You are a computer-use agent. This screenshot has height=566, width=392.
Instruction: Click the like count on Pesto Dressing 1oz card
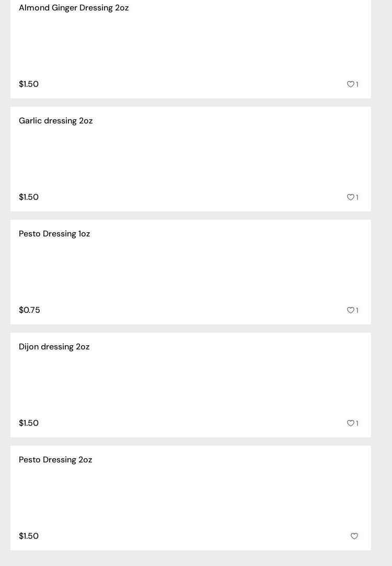pyautogui.click(x=358, y=310)
